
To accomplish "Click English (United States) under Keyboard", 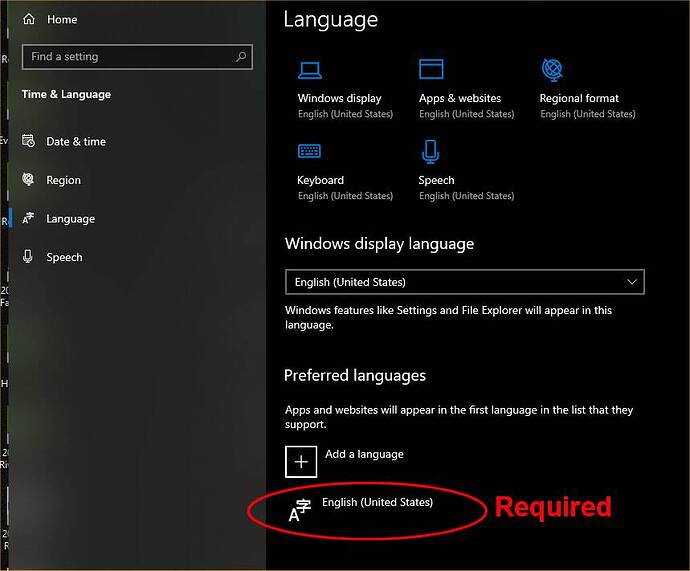I will click(x=345, y=196).
